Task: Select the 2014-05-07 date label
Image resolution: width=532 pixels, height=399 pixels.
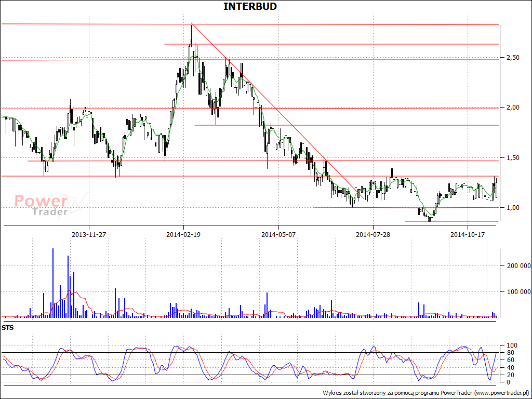Action: (x=278, y=234)
